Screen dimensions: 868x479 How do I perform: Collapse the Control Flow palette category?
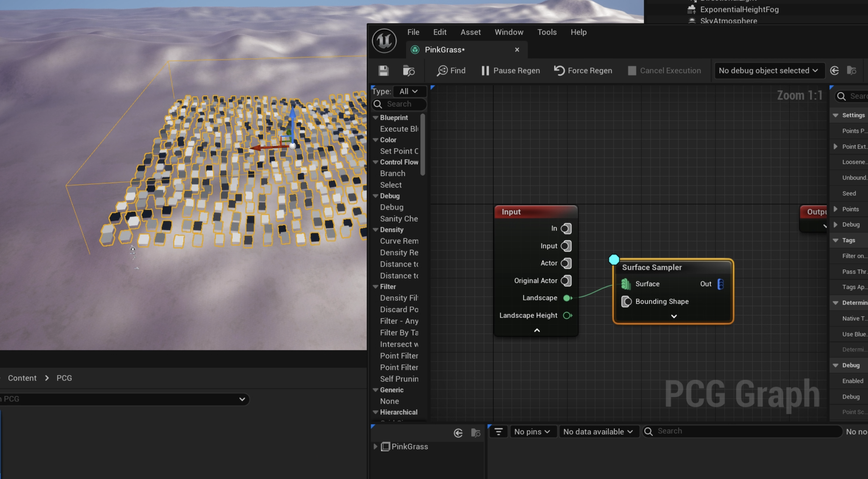click(x=376, y=162)
